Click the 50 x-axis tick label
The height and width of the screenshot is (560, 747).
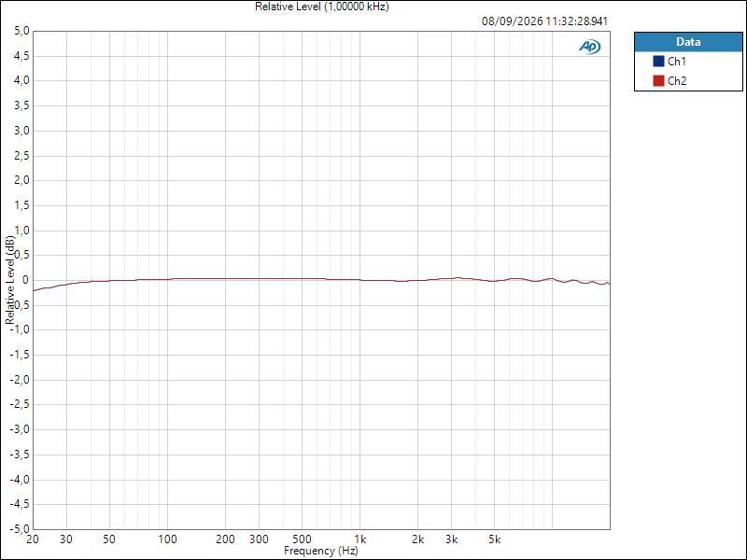[x=109, y=539]
